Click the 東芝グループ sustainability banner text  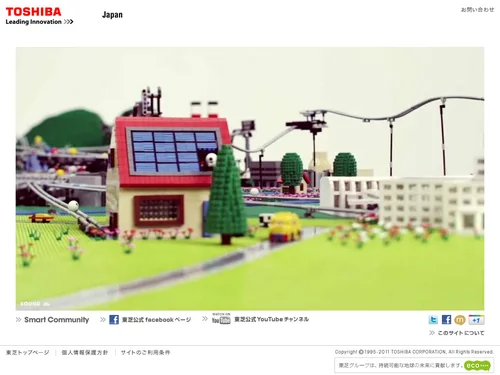click(400, 365)
